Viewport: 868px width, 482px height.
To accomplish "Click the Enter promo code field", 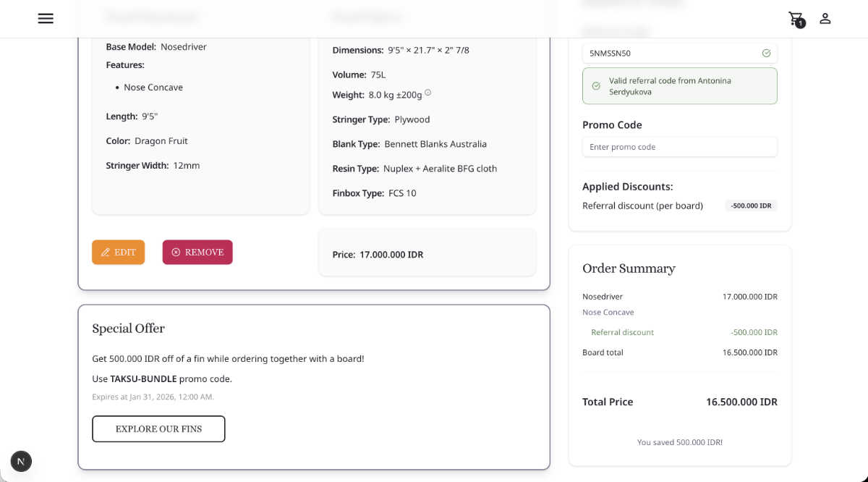I will click(679, 146).
